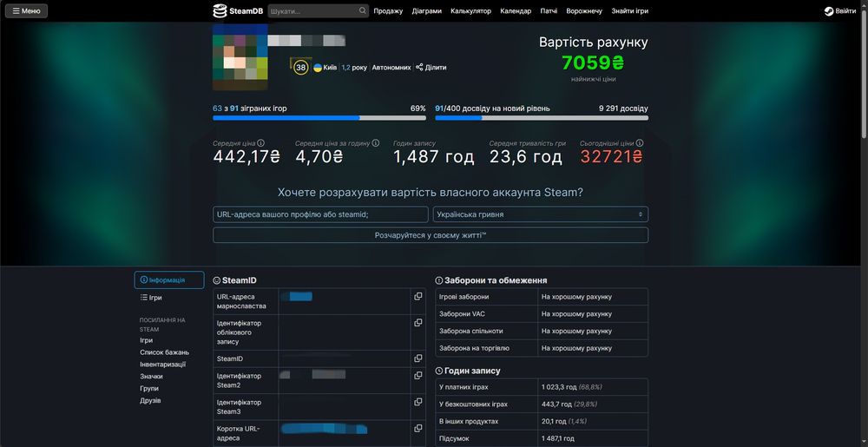Image resolution: width=868 pixels, height=447 pixels.
Task: Open the Знайти ігри menu item
Action: click(630, 11)
